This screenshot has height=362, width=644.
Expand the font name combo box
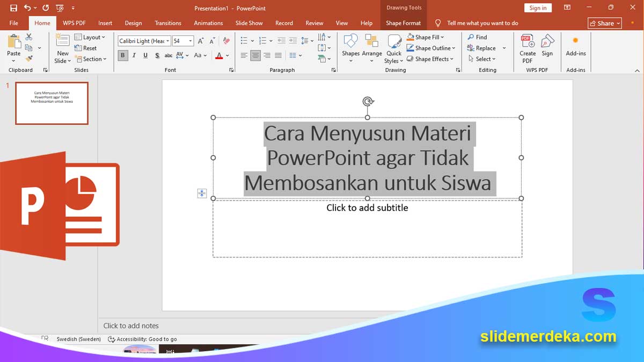[168, 41]
